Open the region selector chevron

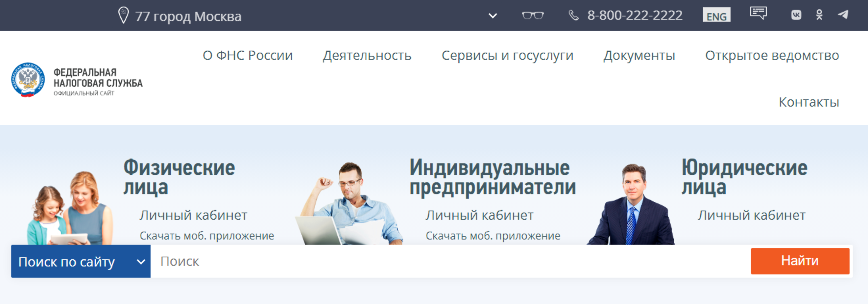tap(493, 16)
